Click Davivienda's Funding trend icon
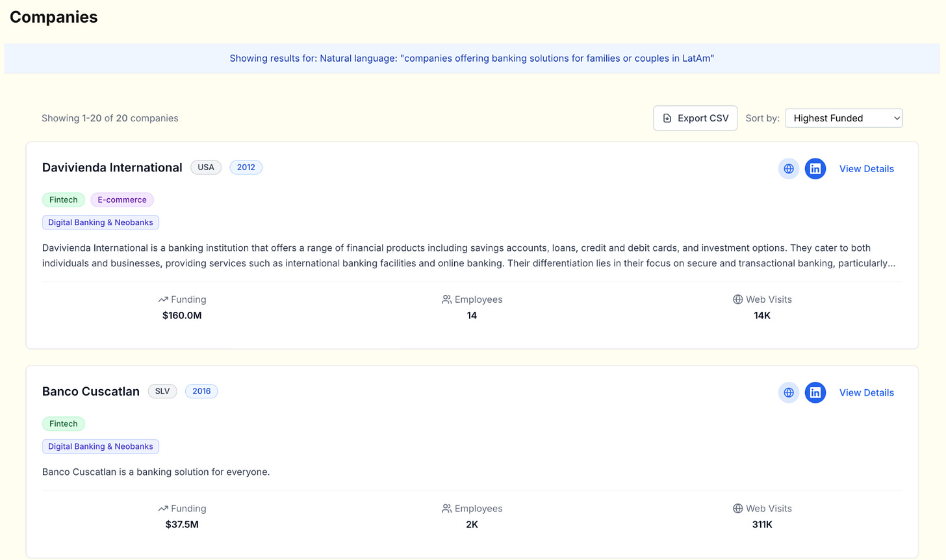Image resolution: width=946 pixels, height=560 pixels. 163,299
